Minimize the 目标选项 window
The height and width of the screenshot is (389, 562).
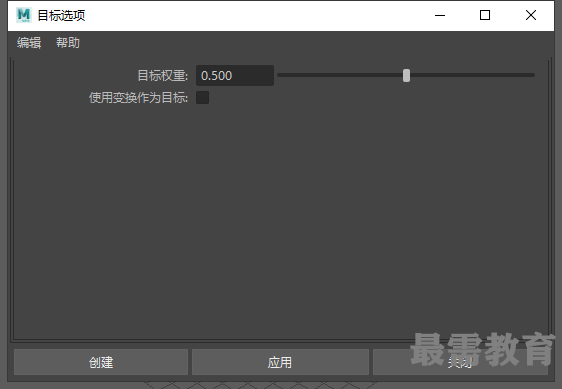pos(440,15)
